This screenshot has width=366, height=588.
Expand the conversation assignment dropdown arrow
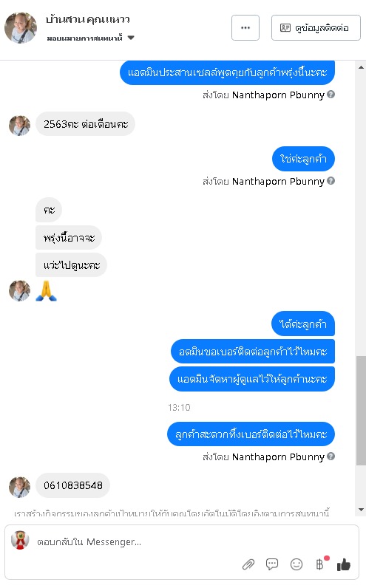coord(131,38)
